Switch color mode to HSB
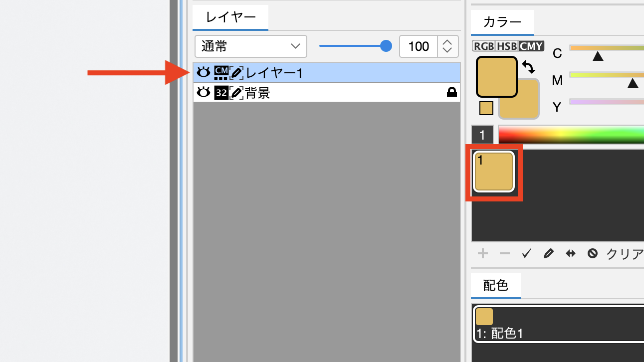644x362 pixels. point(506,46)
